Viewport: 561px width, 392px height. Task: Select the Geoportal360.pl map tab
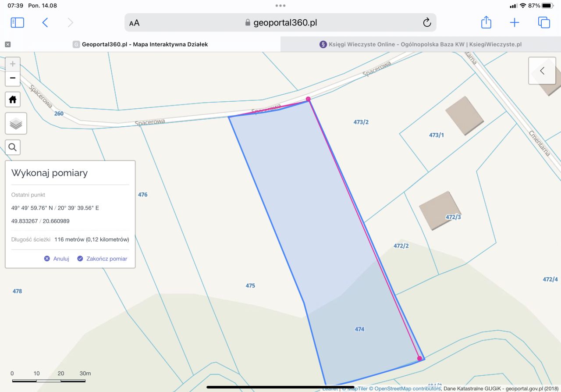click(140, 44)
